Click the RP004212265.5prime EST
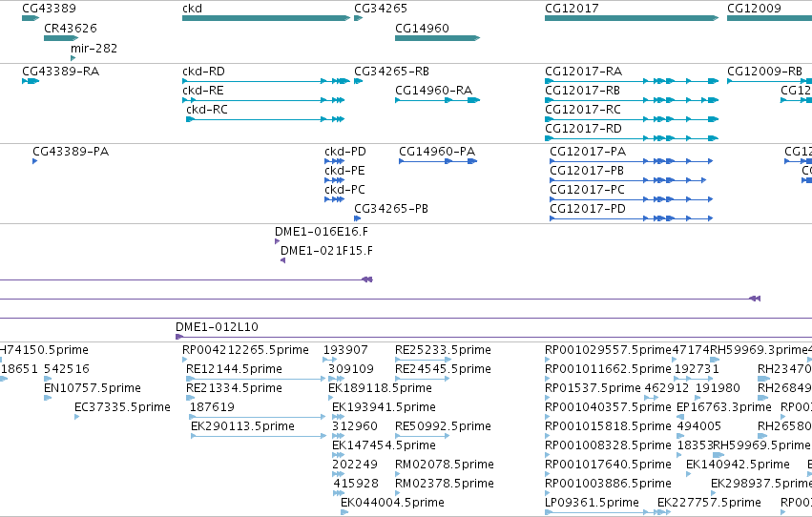Image resolution: width=812 pixels, height=517 pixels. (x=185, y=360)
